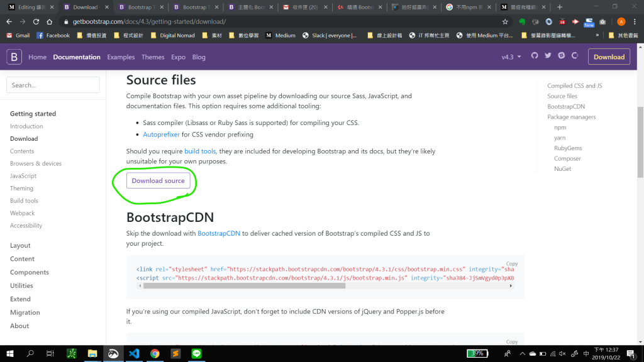
Task: Open Webpack docs page
Action: [x=22, y=213]
